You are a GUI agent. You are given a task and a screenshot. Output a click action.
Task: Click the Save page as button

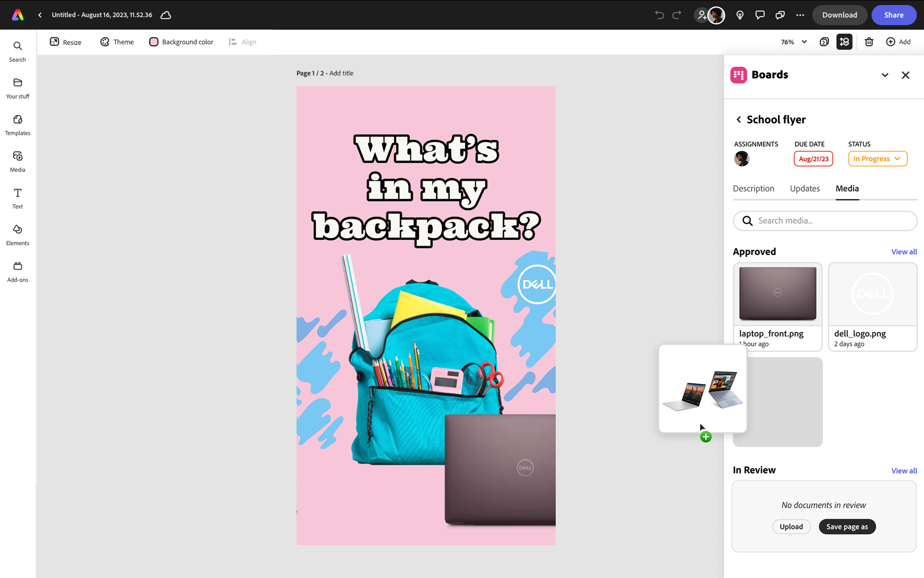tap(847, 526)
